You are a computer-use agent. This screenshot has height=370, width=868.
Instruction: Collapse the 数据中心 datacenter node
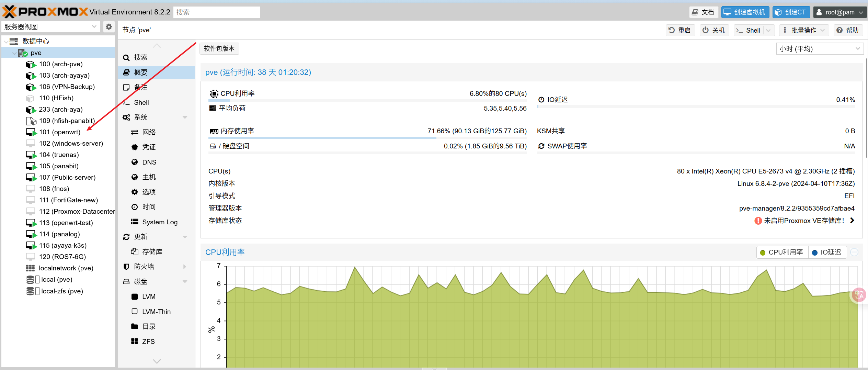click(x=6, y=42)
